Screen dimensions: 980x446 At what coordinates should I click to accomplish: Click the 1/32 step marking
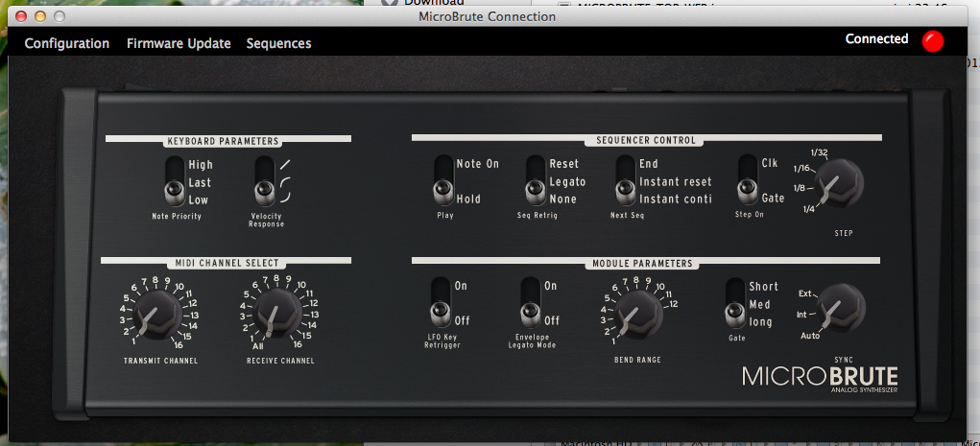(819, 153)
